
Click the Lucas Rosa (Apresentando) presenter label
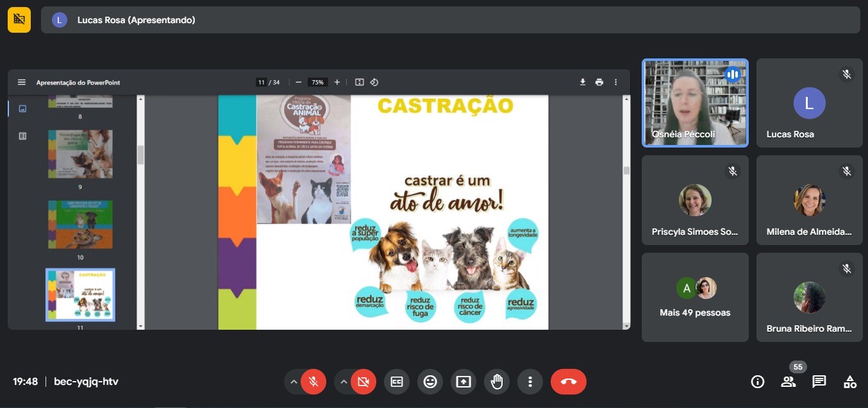[136, 20]
